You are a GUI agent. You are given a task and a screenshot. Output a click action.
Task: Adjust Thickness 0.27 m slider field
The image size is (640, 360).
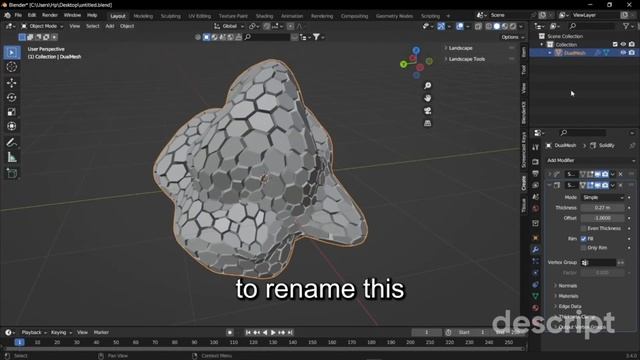point(602,208)
